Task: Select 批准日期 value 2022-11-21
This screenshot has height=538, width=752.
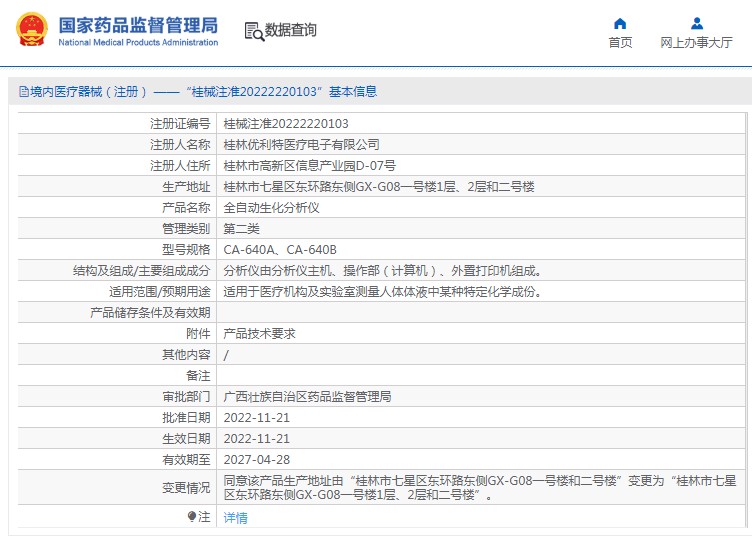Action: pyautogui.click(x=257, y=418)
